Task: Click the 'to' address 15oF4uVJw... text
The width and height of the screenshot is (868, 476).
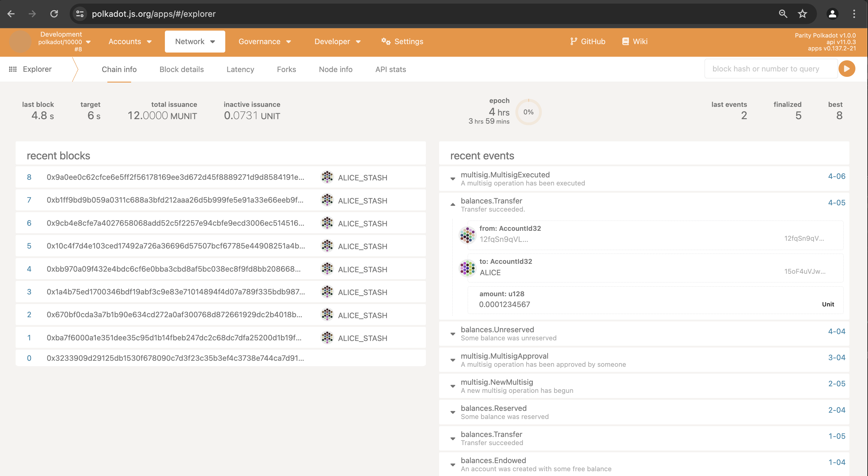Action: coord(805,271)
